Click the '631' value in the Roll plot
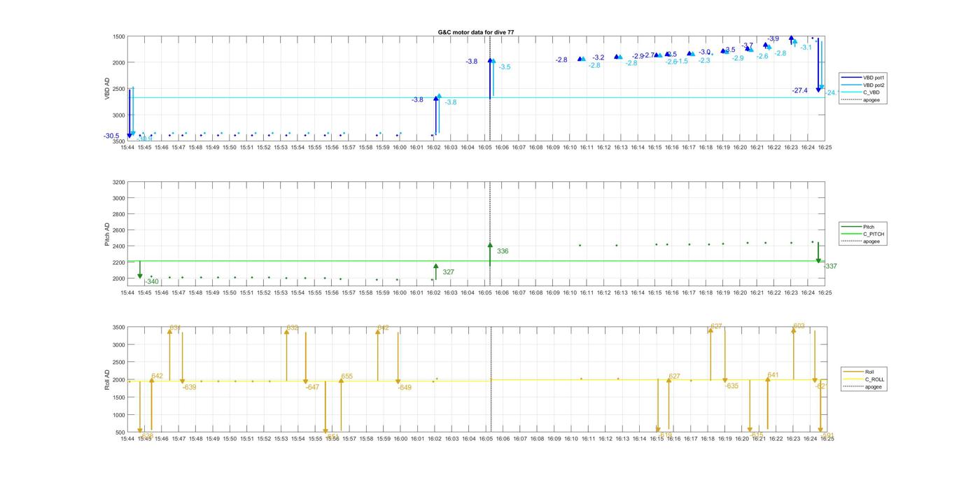 pos(175,328)
